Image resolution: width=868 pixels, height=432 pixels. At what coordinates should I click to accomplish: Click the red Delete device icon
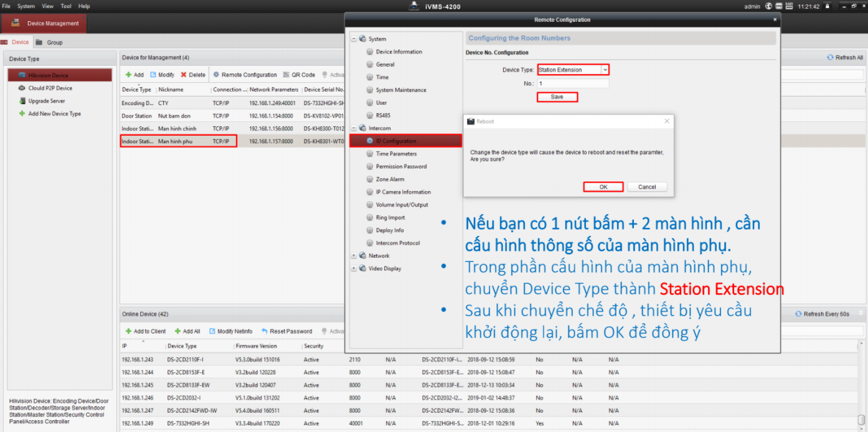[184, 75]
